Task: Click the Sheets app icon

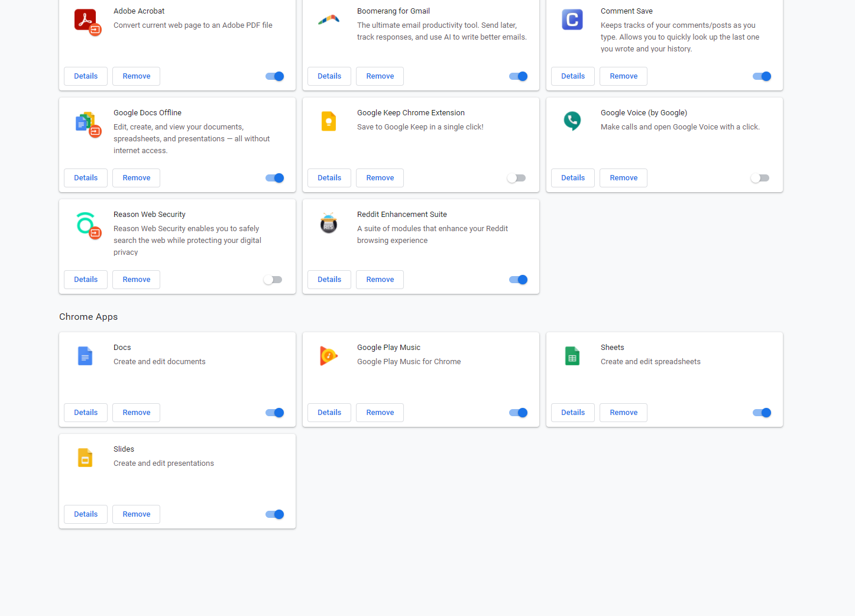Action: (572, 356)
